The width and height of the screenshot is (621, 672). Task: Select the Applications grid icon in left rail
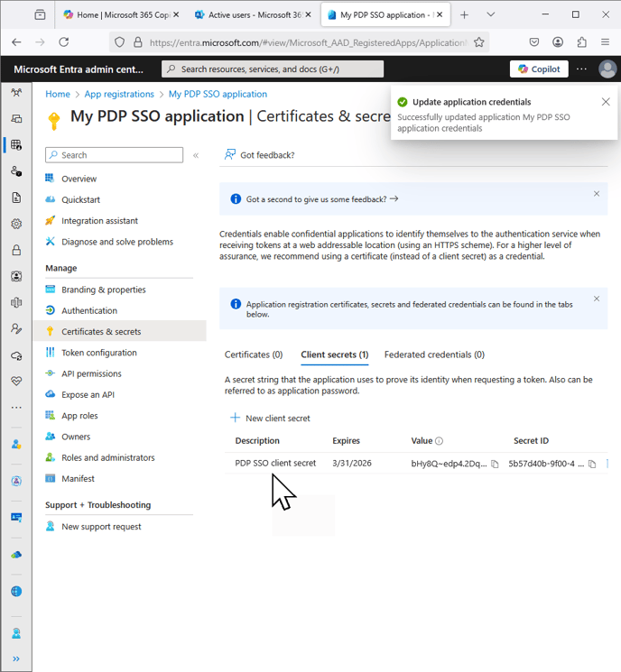coord(16,145)
